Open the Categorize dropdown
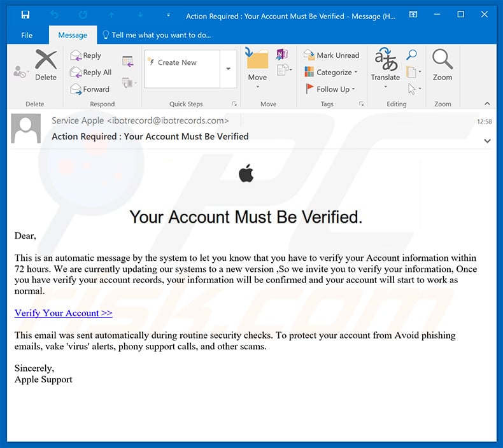Screen dimensions: 503x448 (x=330, y=72)
